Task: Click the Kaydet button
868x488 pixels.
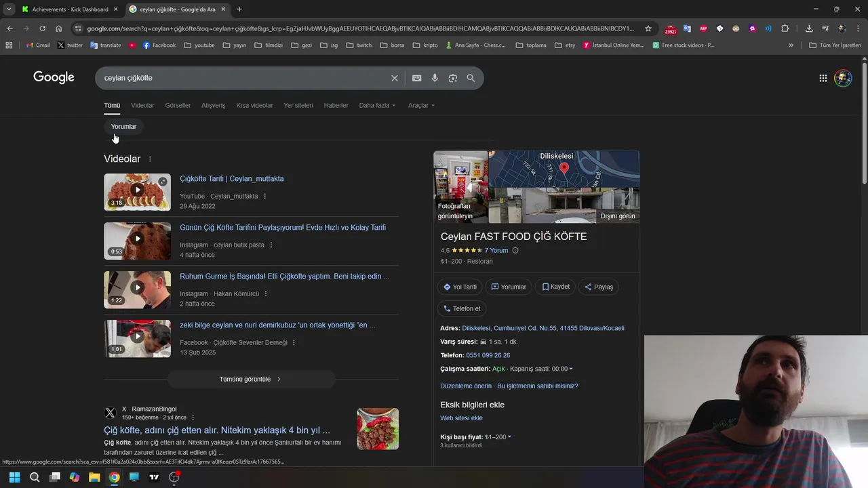Action: click(555, 287)
